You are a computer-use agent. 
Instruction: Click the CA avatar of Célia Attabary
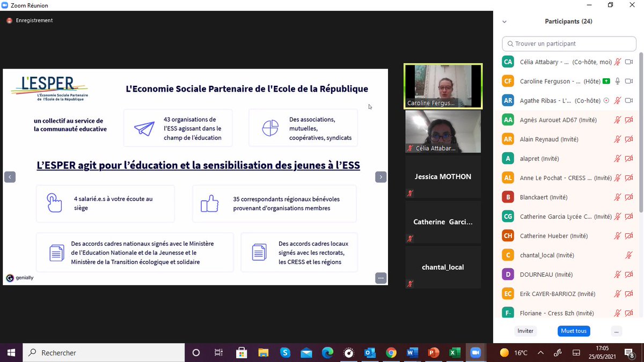pos(508,62)
